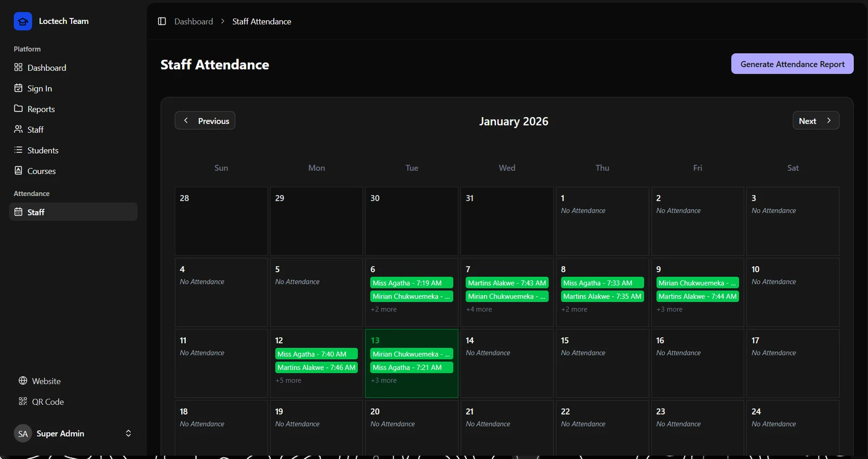Select Mirian Chukwuemeka entry on January 6
The width and height of the screenshot is (868, 459).
click(x=412, y=296)
